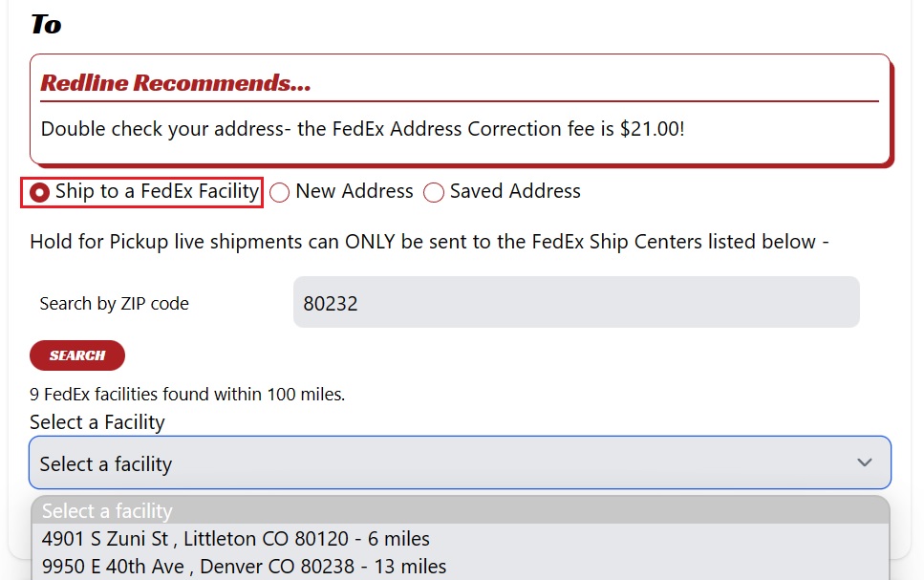Choose the New Address radio option
The height and width of the screenshot is (580, 924).
(279, 192)
